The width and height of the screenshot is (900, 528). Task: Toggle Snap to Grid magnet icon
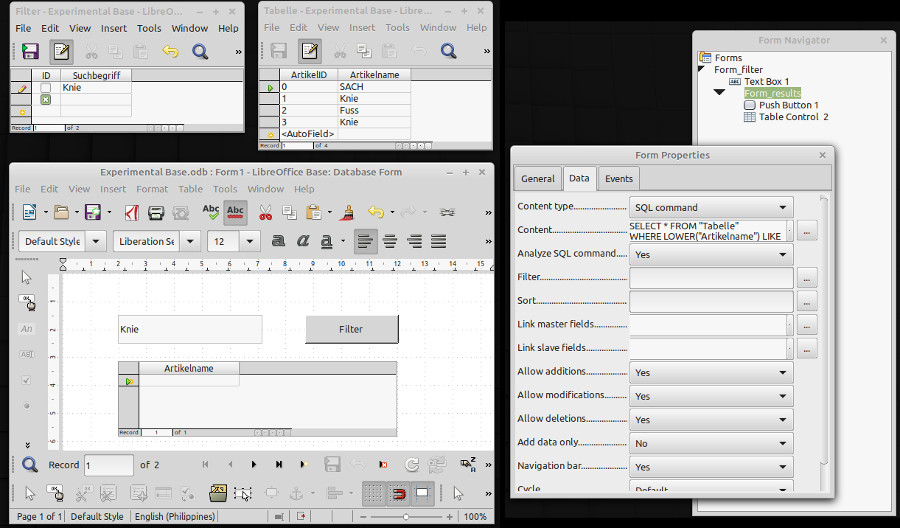pyautogui.click(x=398, y=493)
